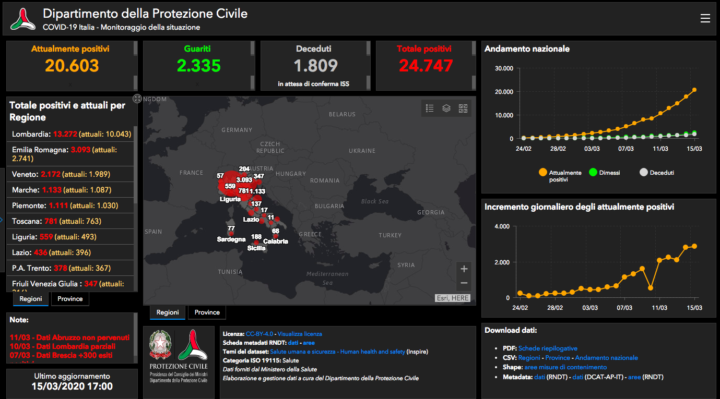
Task: Select Lombardia row in region list
Action: 71,134
